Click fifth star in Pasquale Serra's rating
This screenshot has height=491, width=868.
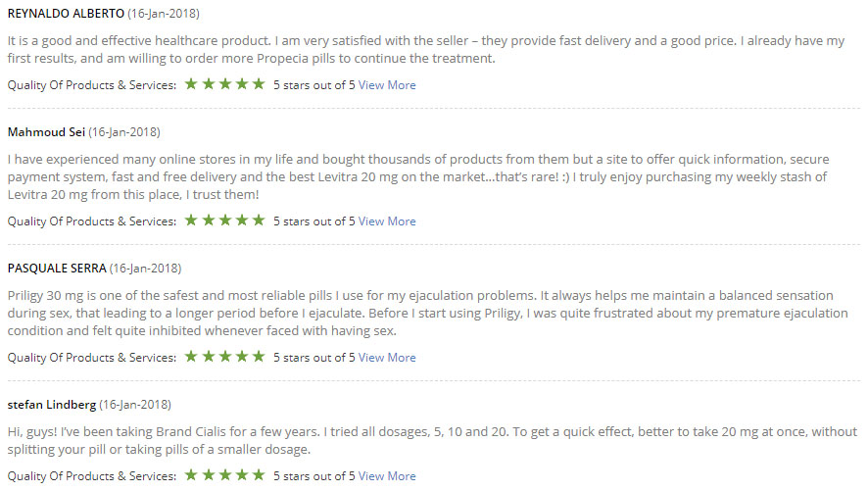tap(259, 357)
